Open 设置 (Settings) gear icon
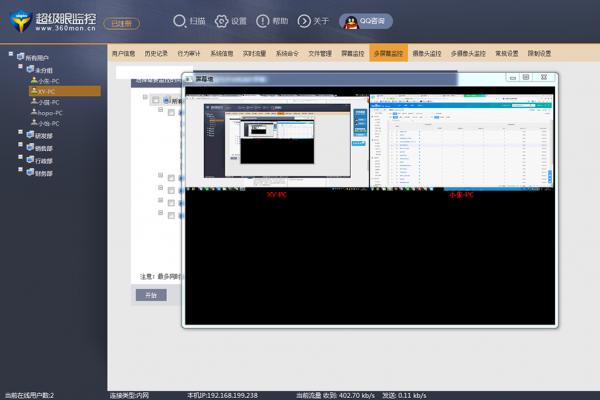Viewport: 600px width, 400px height. point(221,21)
